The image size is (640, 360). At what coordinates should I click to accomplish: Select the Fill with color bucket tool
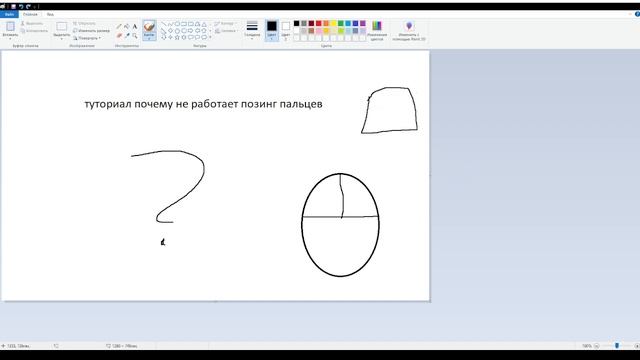pyautogui.click(x=127, y=27)
